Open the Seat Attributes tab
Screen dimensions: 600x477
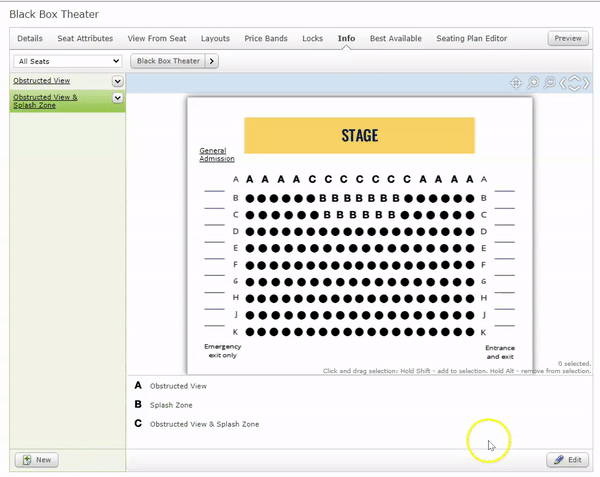(x=85, y=38)
